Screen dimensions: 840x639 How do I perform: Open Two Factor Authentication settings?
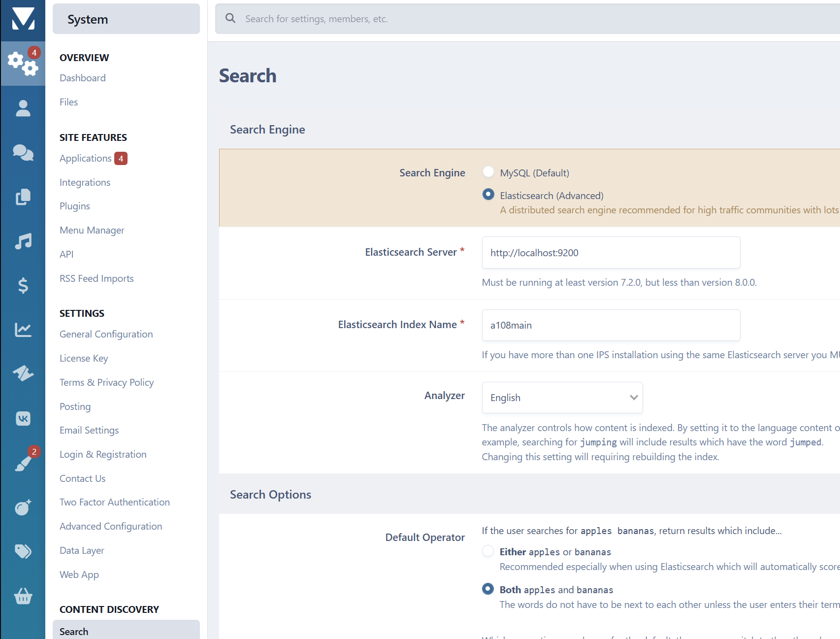114,502
